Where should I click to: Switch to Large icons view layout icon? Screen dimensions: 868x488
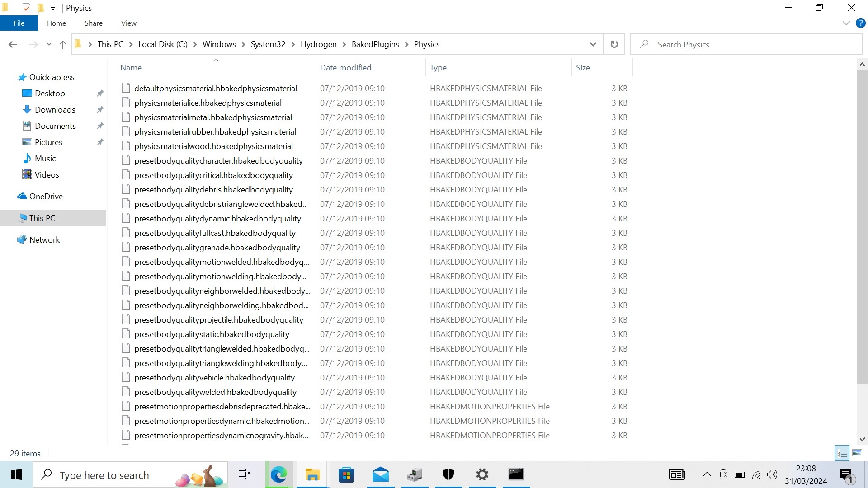coord(857,453)
